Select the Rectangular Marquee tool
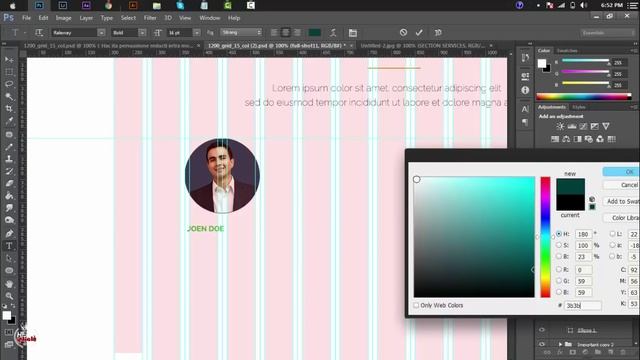The height and width of the screenshot is (360, 640). tap(9, 72)
